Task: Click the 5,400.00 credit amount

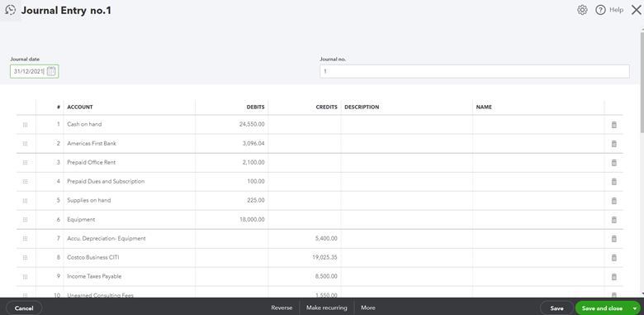Action: (326, 238)
